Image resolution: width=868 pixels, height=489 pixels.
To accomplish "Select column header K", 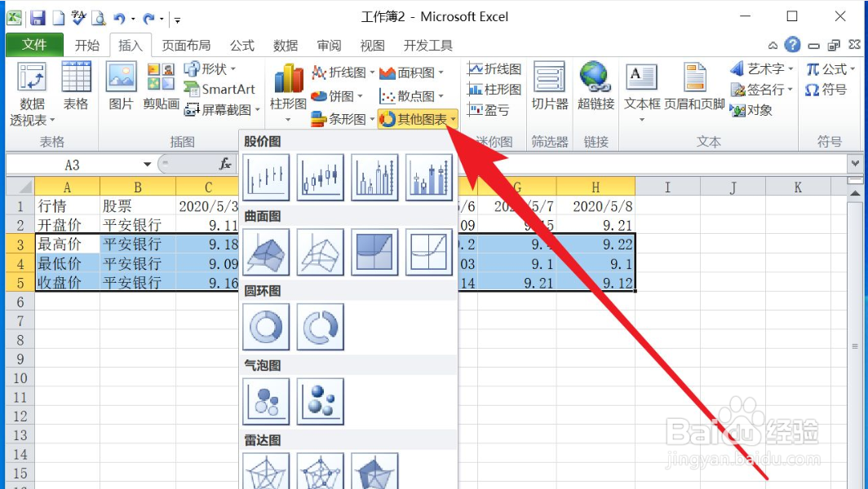I will coord(798,187).
